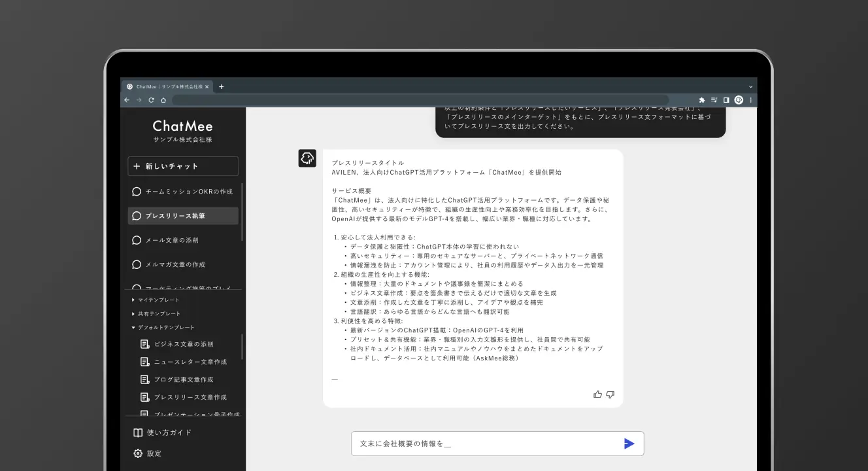The image size is (868, 471).
Task: Click the plus icon in 新しいチャット
Action: pos(137,166)
